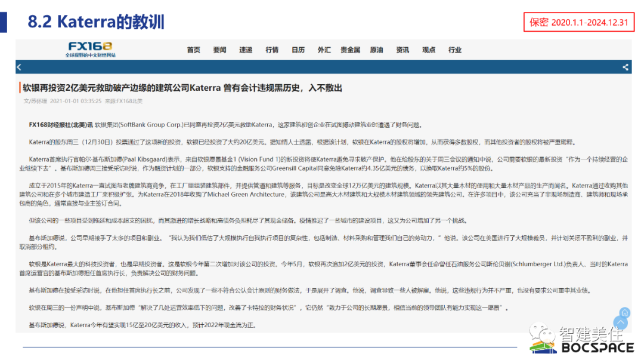Open the 行情 section
Image resolution: width=644 pixels, height=363 pixels.
[x=272, y=50]
